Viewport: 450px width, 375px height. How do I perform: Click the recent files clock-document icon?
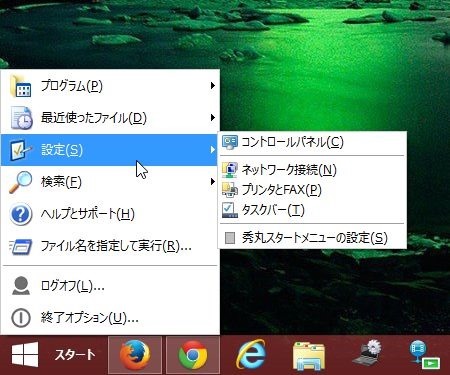(21, 118)
